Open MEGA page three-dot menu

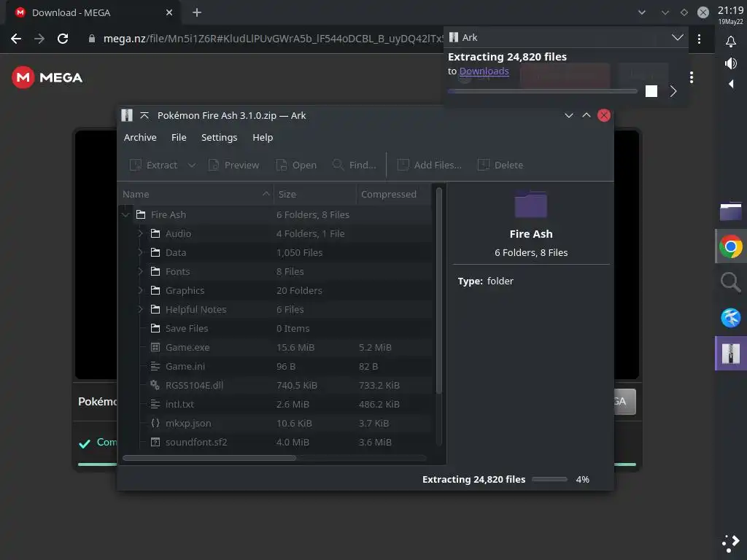tap(692, 77)
